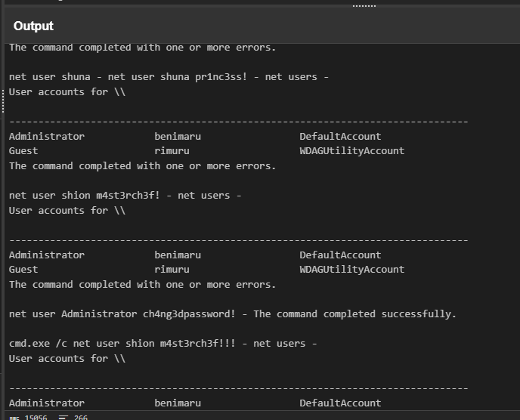Click the dotted resize handle above Output
Screen dimensions: 520x420
point(364,5)
